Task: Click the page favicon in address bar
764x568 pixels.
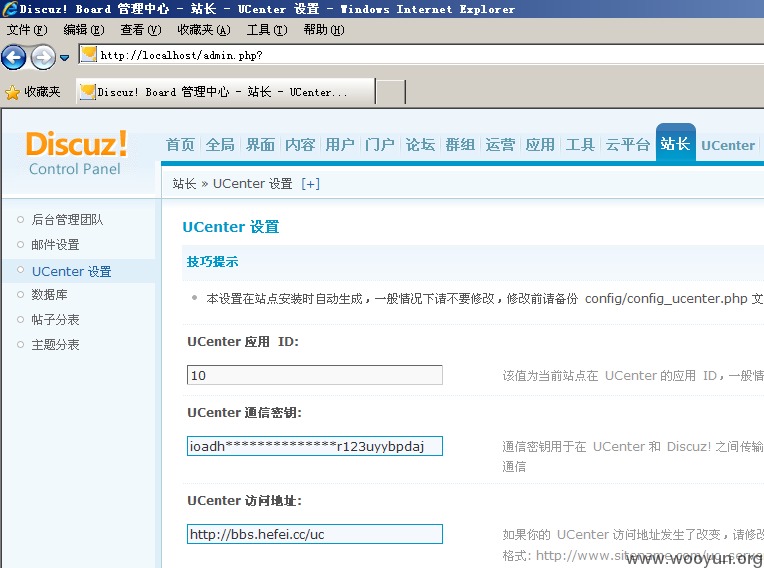Action: tap(88, 54)
